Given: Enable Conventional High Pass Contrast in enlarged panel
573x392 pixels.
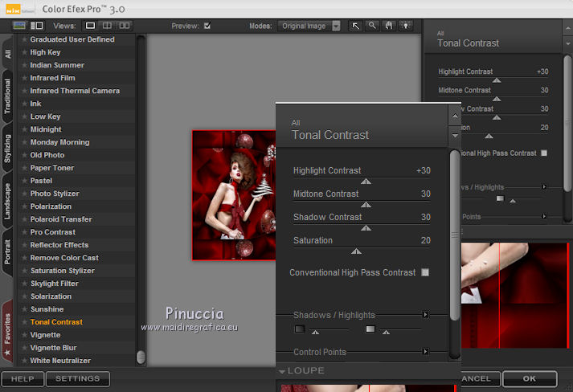Looking at the screenshot, I should [x=425, y=272].
